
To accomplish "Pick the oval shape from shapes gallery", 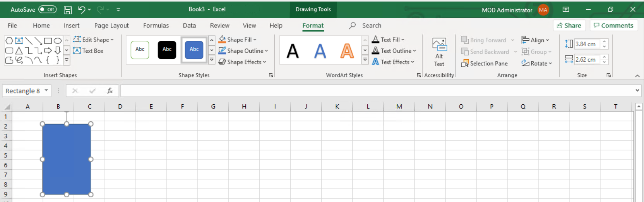I will coord(58,41).
